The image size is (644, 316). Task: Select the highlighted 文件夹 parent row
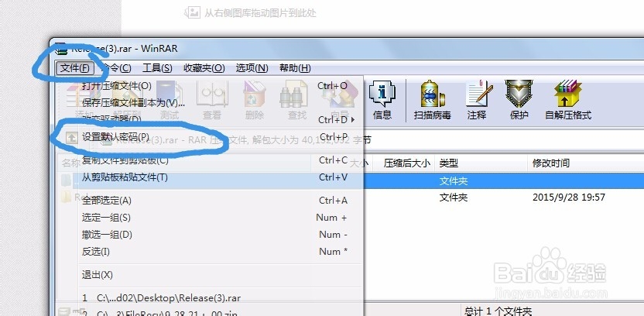504,180
